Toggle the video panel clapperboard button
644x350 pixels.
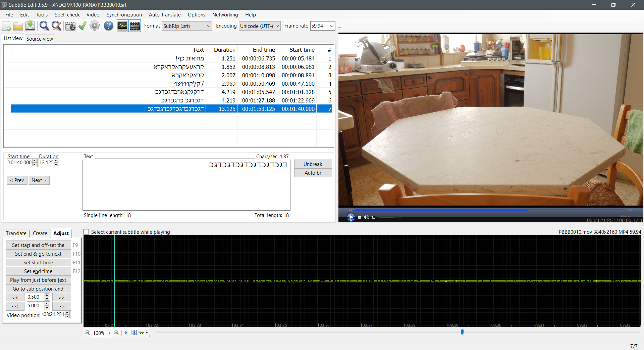coord(135,26)
